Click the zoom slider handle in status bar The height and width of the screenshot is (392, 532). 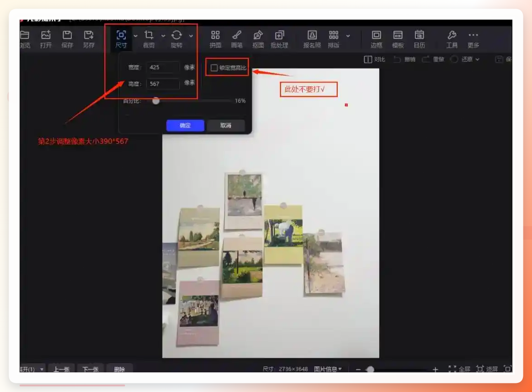click(x=370, y=369)
